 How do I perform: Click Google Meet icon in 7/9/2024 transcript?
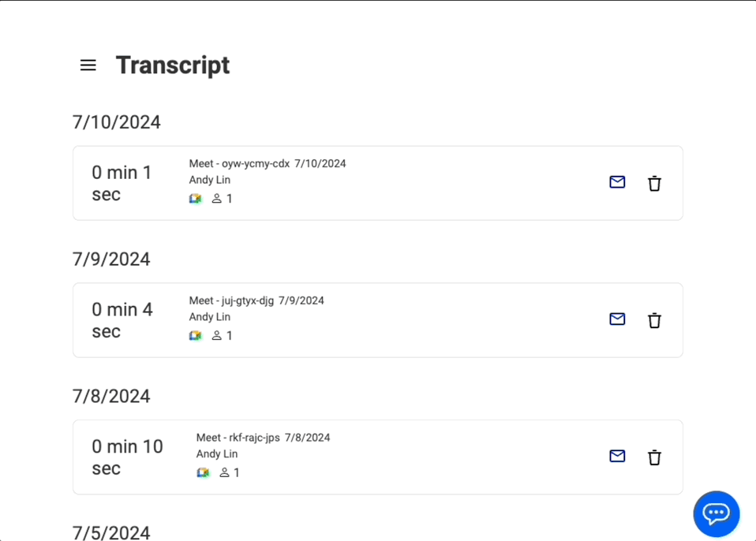click(196, 336)
